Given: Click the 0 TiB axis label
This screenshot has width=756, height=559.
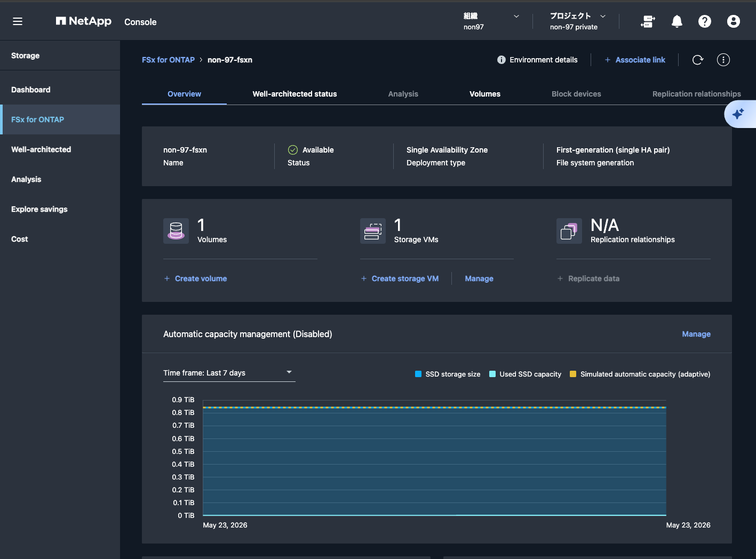Looking at the screenshot, I should pos(186,515).
